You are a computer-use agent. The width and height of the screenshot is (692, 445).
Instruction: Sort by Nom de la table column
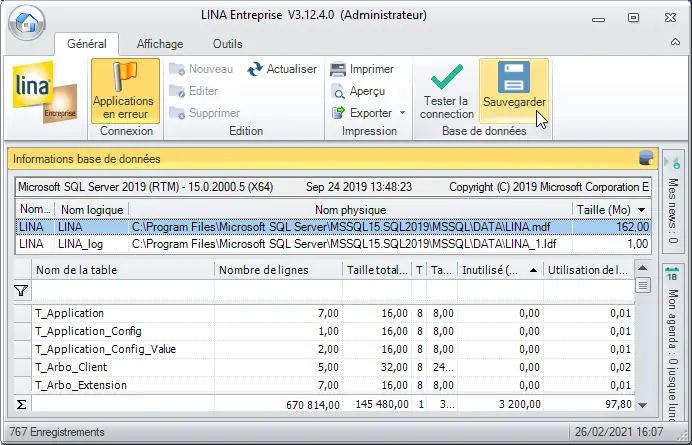click(123, 270)
